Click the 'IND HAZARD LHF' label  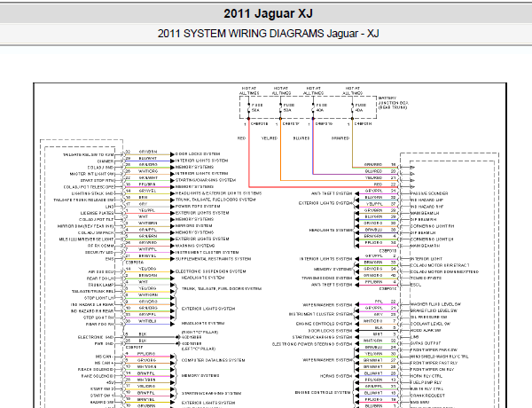point(426,200)
